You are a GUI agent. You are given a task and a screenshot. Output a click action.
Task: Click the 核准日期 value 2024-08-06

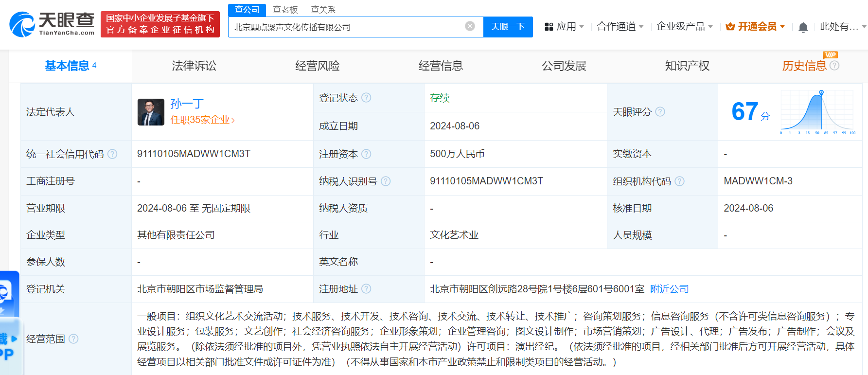[748, 208]
